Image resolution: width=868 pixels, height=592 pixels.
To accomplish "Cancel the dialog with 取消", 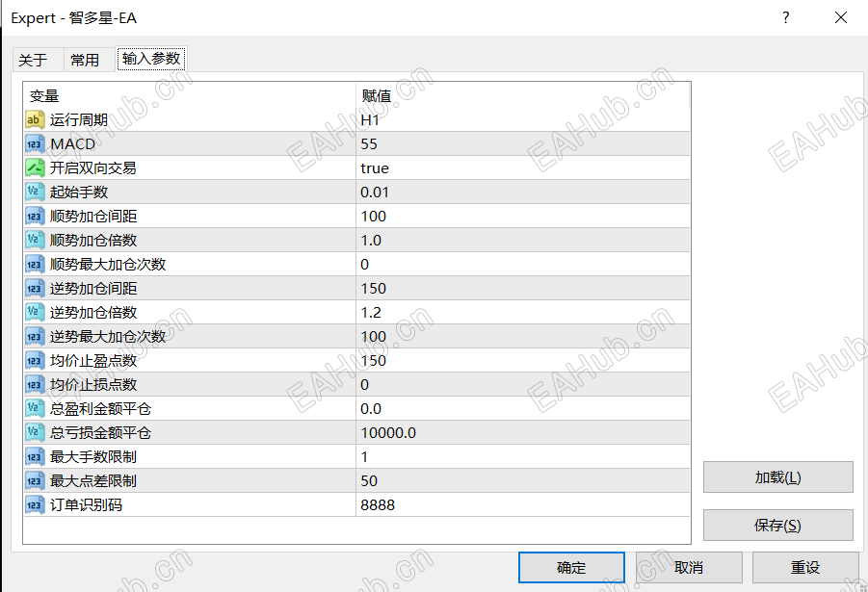I will pos(689,567).
